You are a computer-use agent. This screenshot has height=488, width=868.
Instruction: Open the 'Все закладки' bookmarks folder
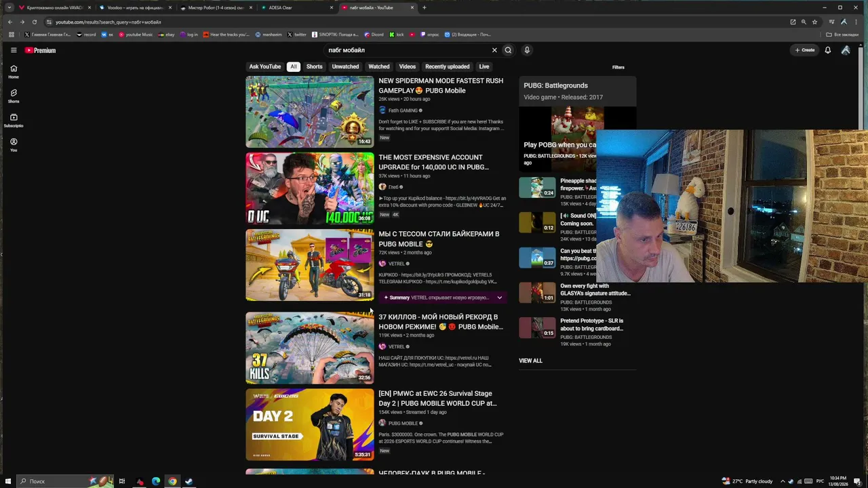(843, 35)
